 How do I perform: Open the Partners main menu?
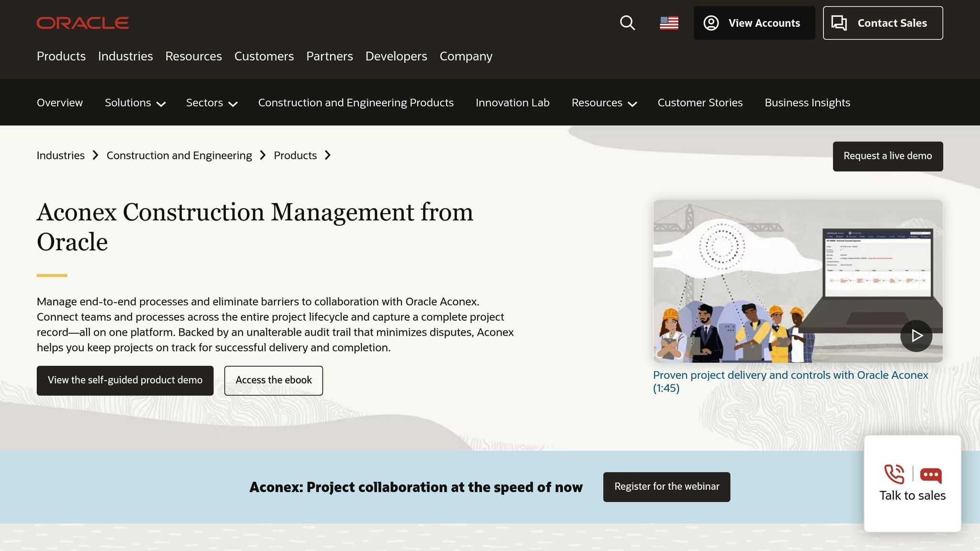coord(330,56)
